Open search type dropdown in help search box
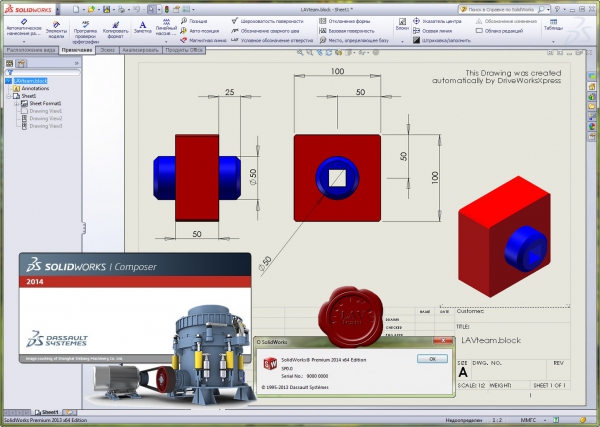Viewport: 600px width, 427px height. (x=548, y=9)
